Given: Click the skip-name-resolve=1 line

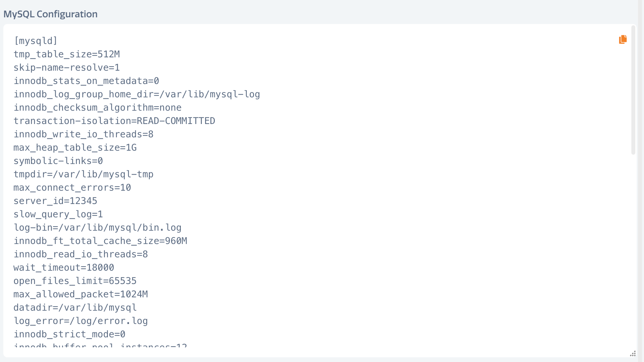Looking at the screenshot, I should pyautogui.click(x=67, y=68).
